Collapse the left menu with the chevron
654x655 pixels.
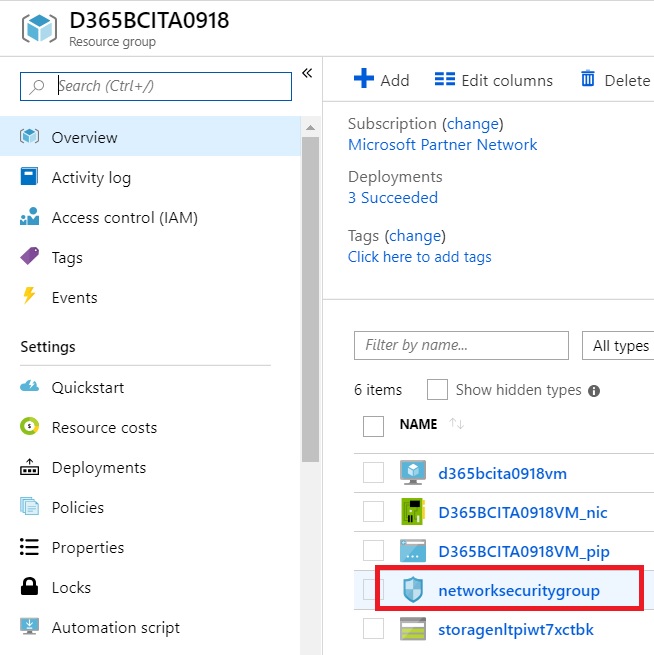(x=307, y=73)
